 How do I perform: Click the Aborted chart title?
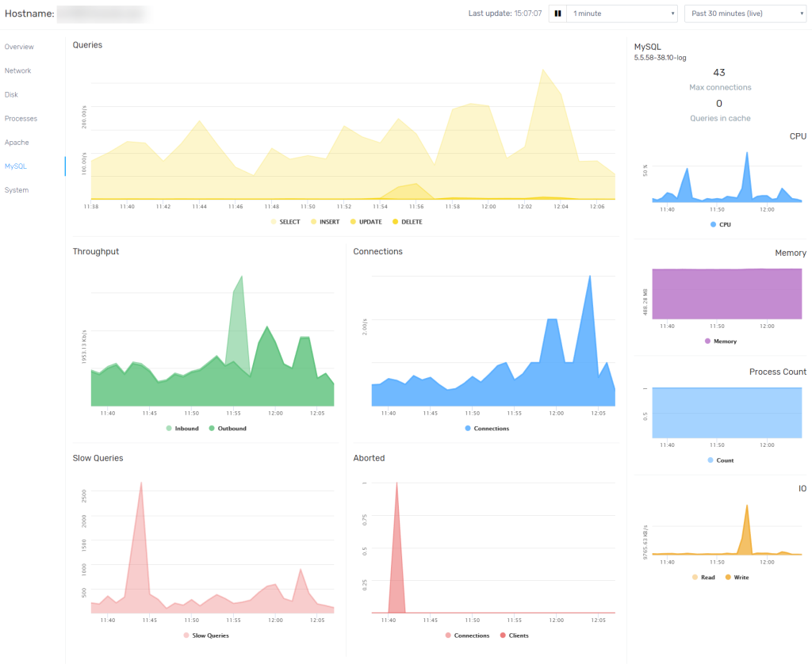pos(370,458)
